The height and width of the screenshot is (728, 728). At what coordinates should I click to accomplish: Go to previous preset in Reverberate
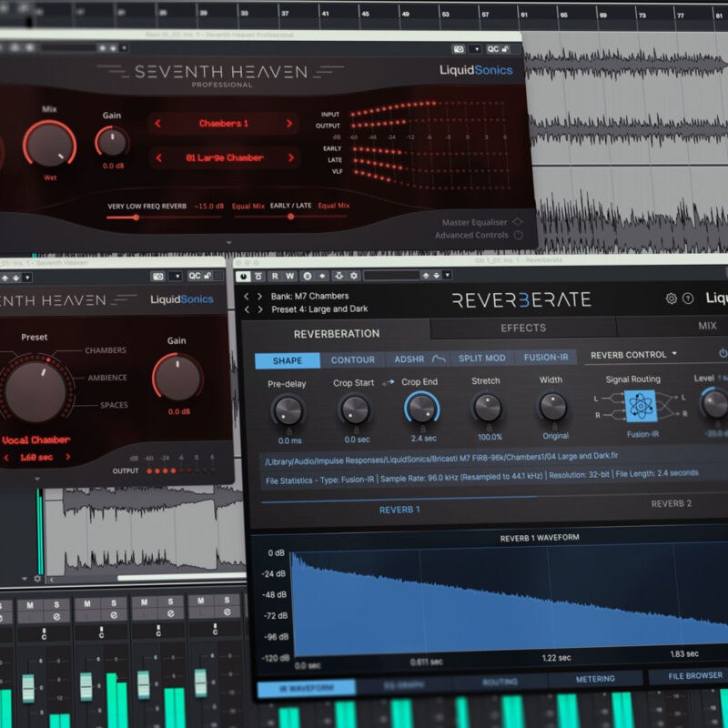[x=247, y=309]
